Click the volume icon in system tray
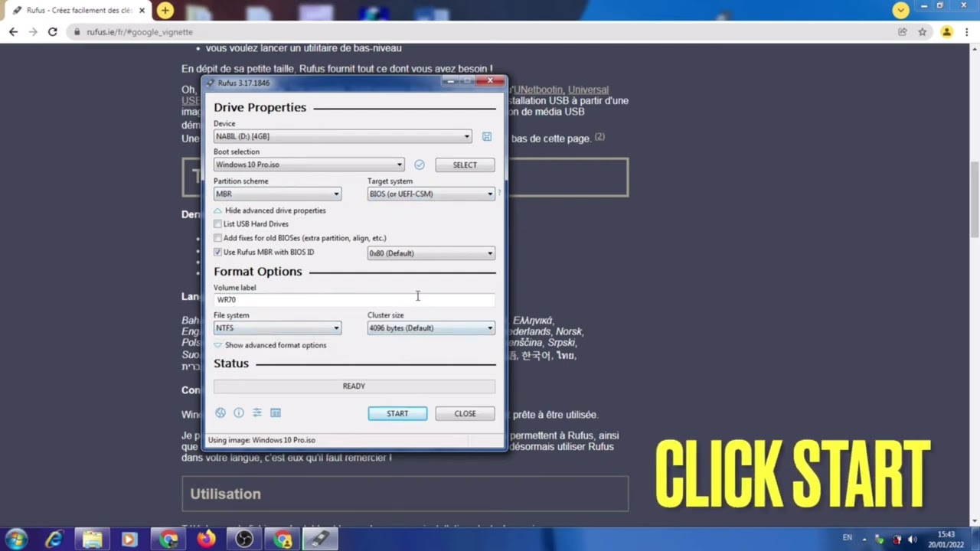This screenshot has width=980, height=551. [x=913, y=540]
